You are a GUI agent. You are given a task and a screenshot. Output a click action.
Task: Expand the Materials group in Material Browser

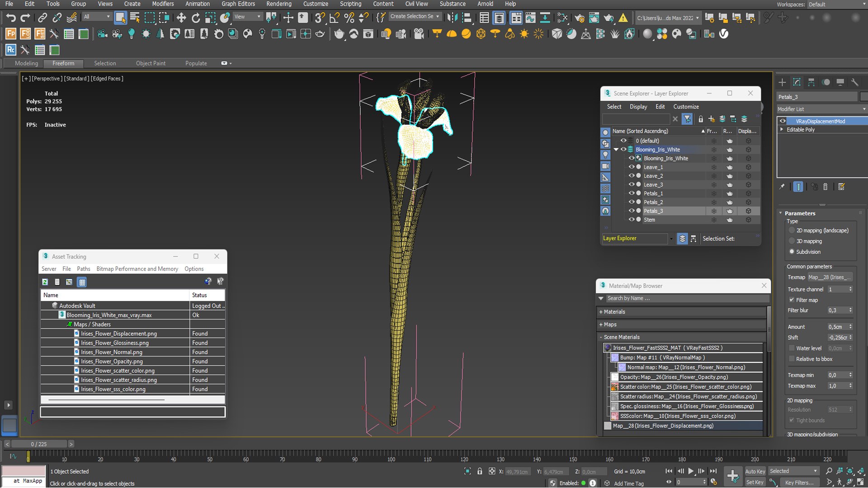point(682,312)
